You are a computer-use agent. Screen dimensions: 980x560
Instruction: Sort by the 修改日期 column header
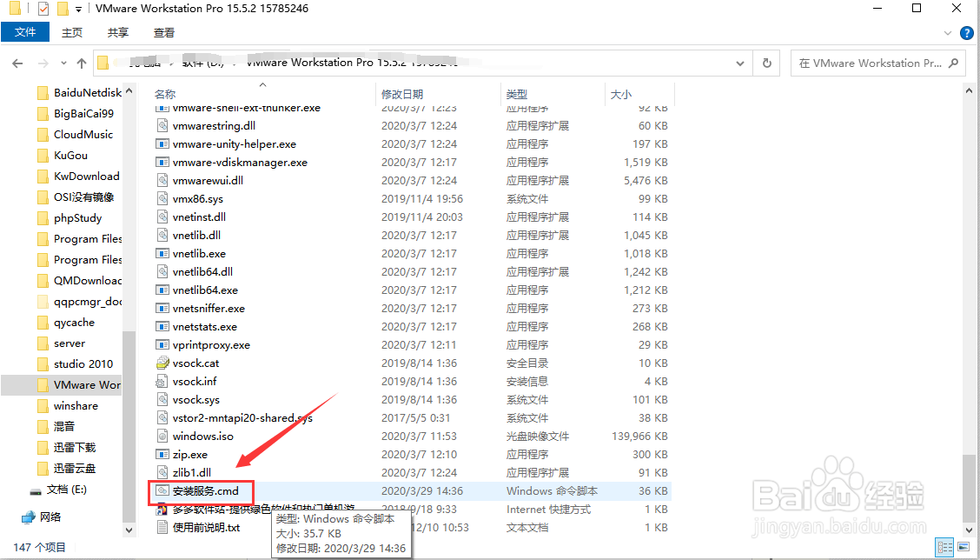click(402, 94)
